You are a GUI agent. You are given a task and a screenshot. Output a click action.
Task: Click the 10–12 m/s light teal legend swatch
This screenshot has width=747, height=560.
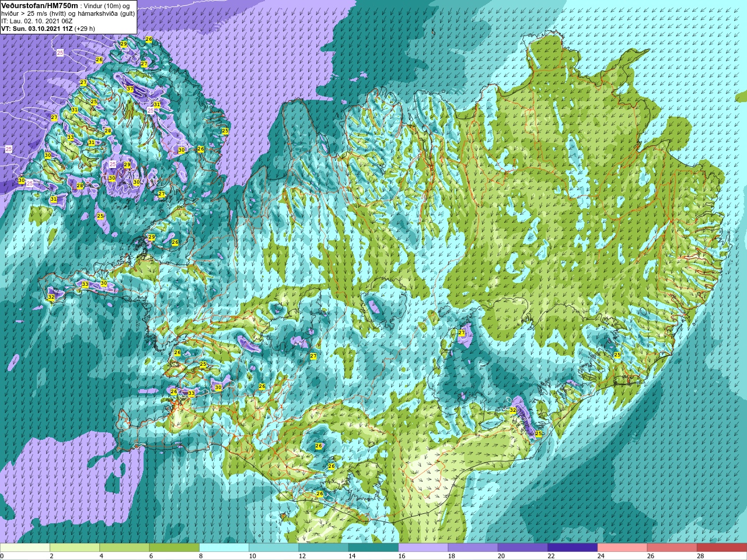coord(274,548)
